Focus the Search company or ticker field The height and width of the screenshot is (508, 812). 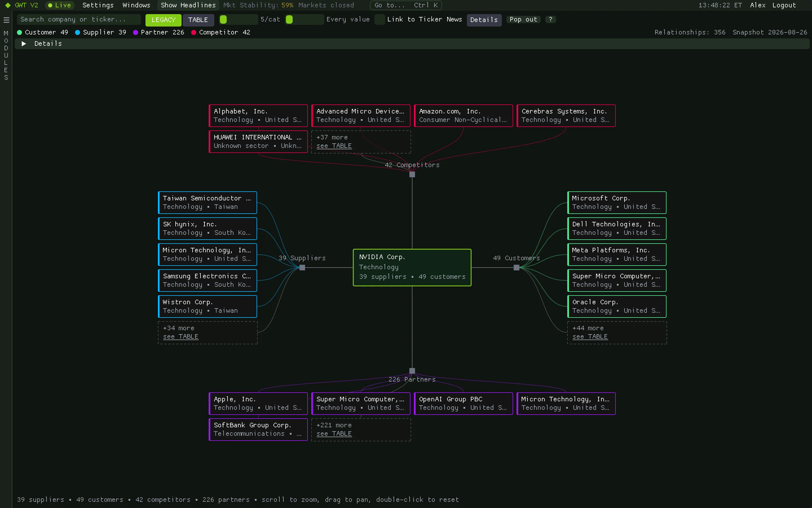point(79,19)
